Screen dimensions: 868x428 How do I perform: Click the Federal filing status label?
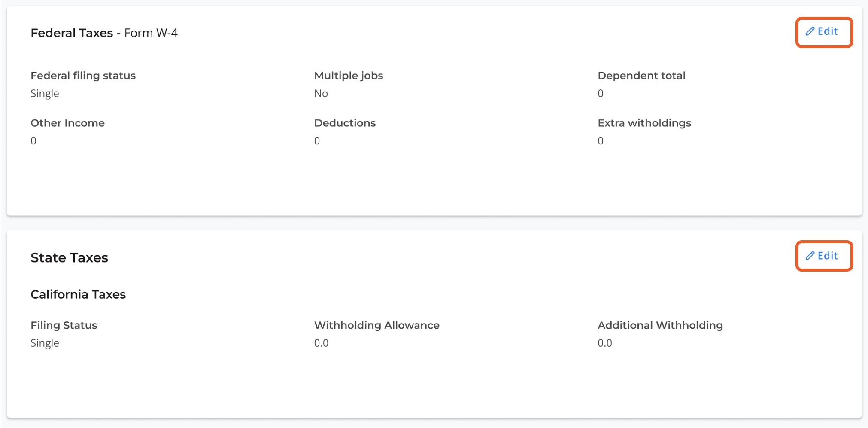83,76
